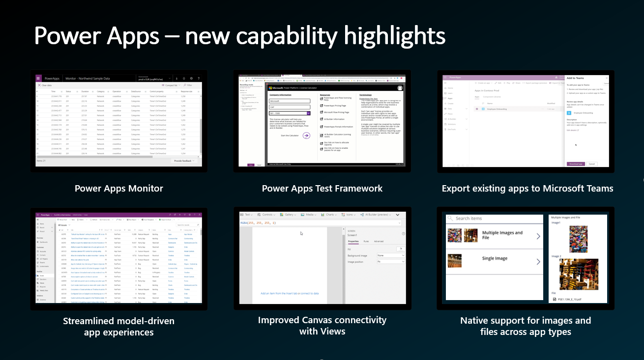Click Cancel in the Add to Teams panel

(592, 164)
